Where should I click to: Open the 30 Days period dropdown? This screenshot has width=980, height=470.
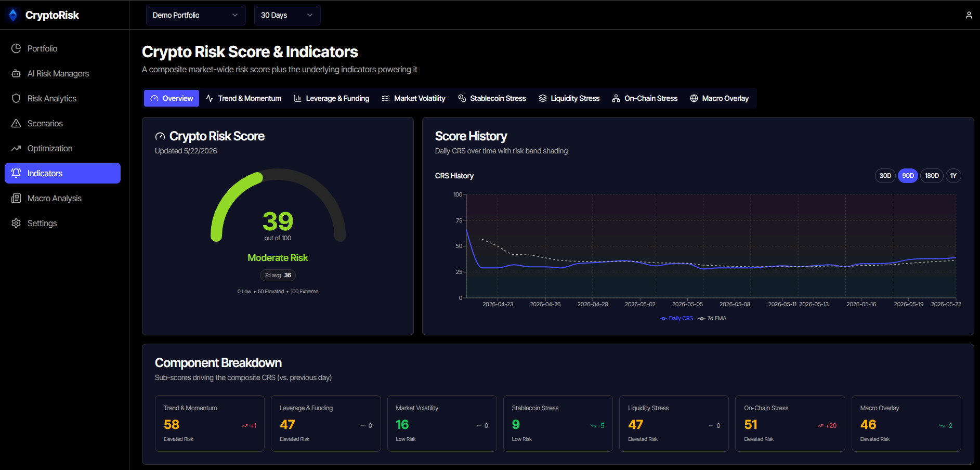pyautogui.click(x=287, y=15)
